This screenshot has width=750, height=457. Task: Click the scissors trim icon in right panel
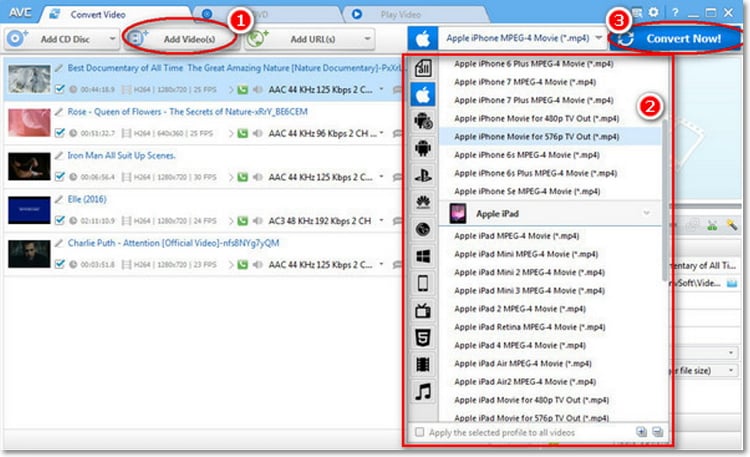coord(712,224)
